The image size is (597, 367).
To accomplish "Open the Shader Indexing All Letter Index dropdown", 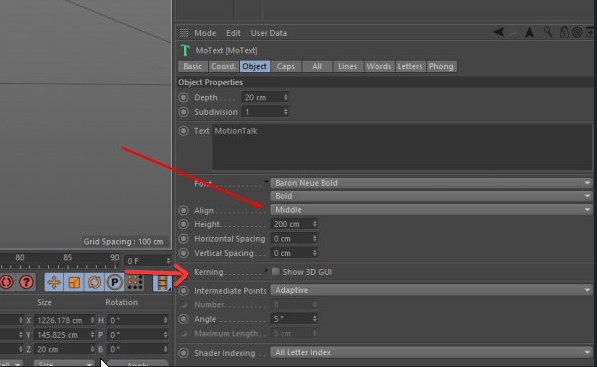I will 431,353.
